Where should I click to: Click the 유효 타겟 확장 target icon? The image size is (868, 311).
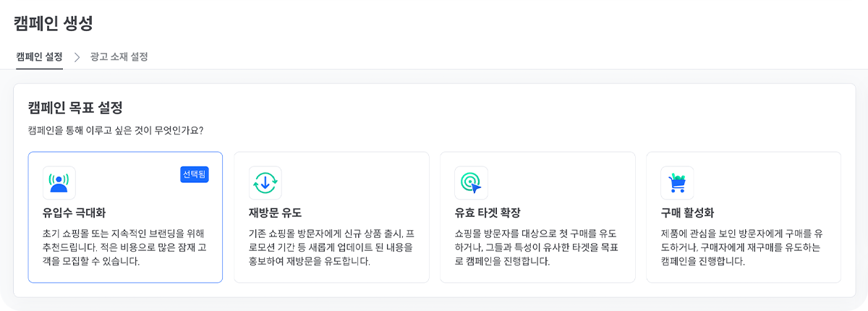point(471,183)
